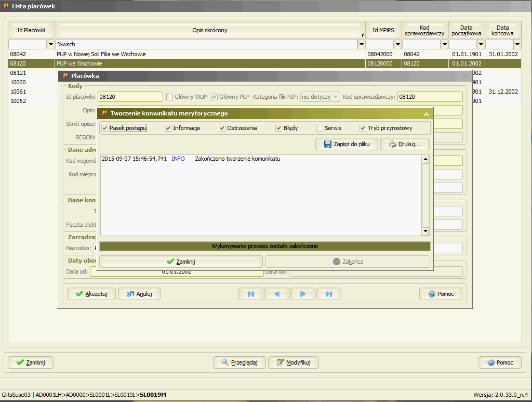
Task: Select the PUP we Wschowie row
Action: [264, 63]
